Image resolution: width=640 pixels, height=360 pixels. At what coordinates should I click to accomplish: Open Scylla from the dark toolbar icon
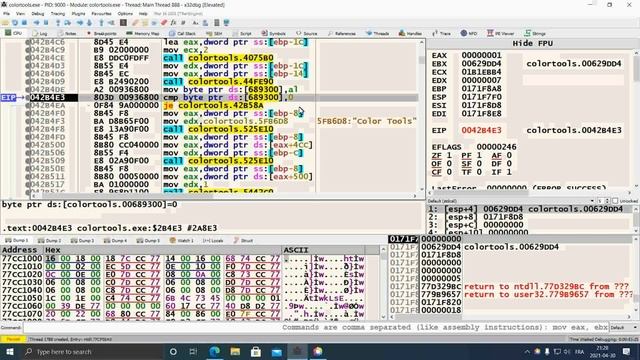123,23
